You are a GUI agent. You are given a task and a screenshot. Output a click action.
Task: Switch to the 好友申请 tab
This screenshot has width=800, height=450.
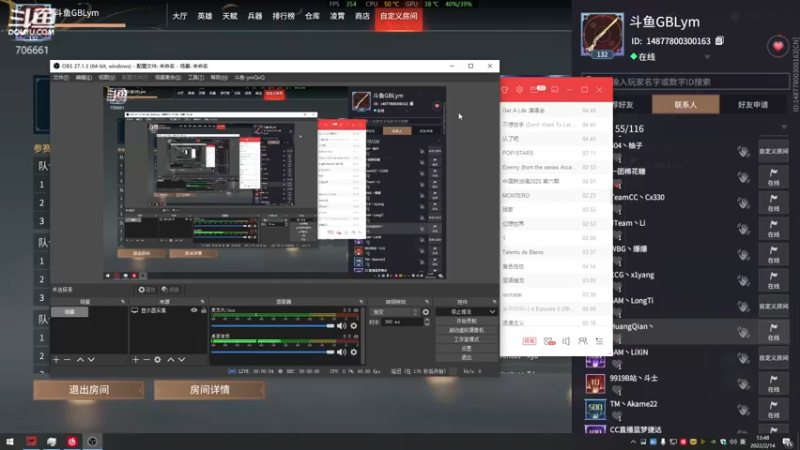click(753, 105)
